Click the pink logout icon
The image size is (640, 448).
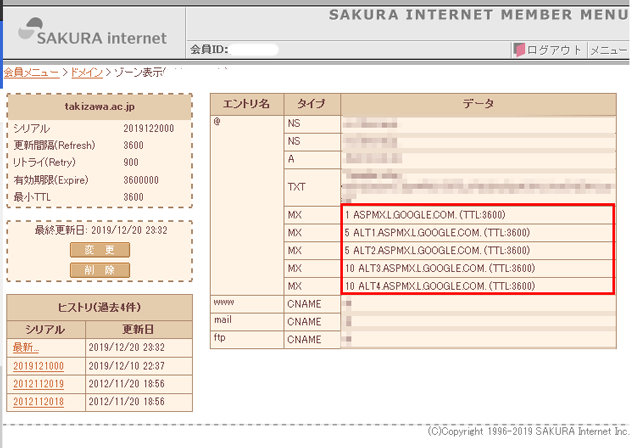pos(519,50)
